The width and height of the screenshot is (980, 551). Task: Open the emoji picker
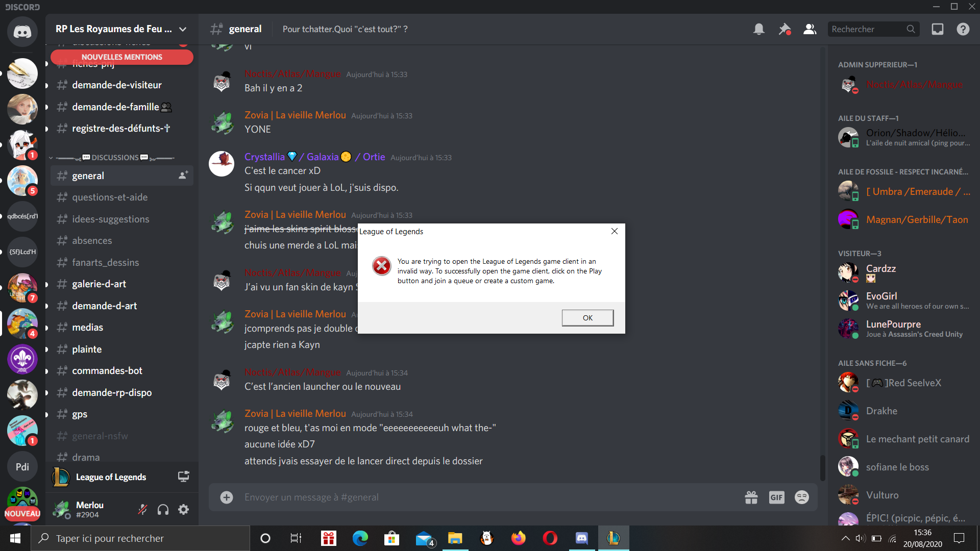(x=802, y=497)
